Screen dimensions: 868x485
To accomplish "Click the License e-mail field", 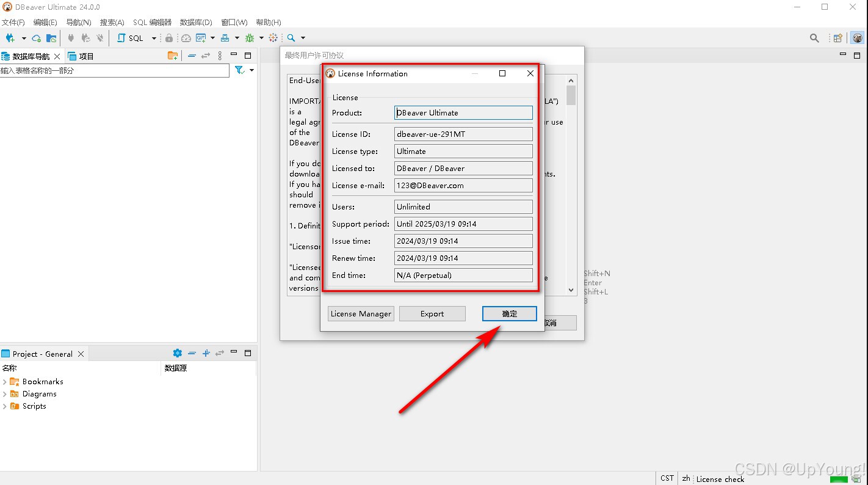I will pos(463,186).
